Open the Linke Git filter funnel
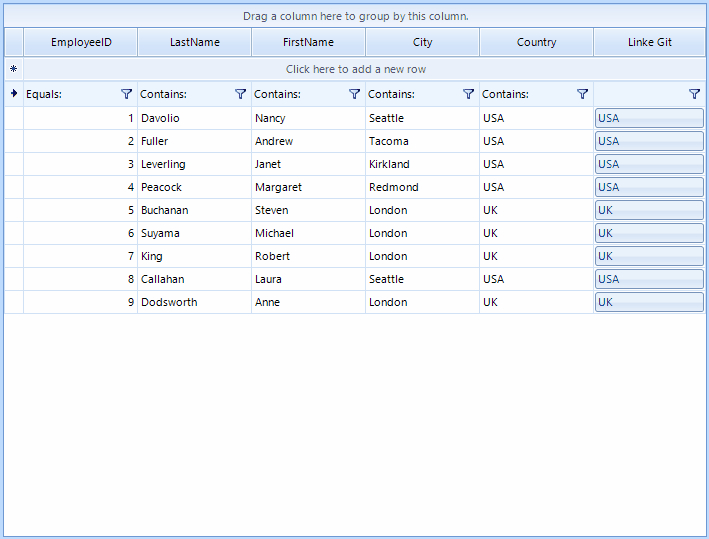Image resolution: width=709 pixels, height=539 pixels. tap(694, 94)
